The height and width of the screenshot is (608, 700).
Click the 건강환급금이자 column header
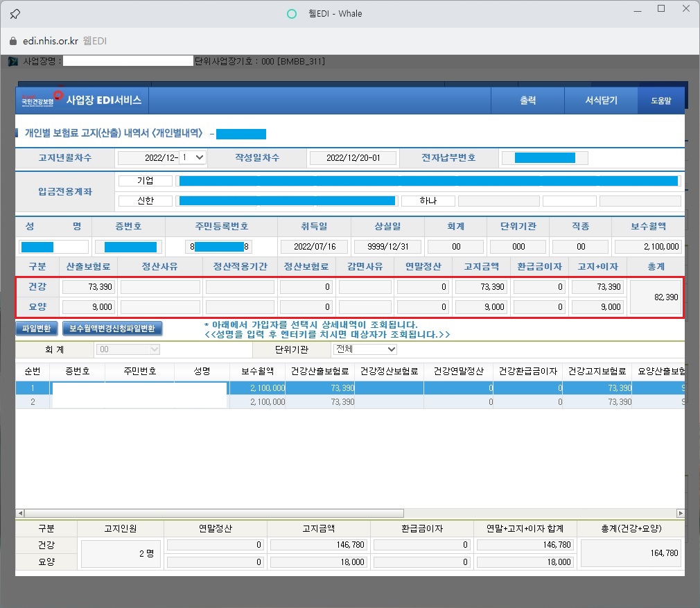pyautogui.click(x=527, y=371)
